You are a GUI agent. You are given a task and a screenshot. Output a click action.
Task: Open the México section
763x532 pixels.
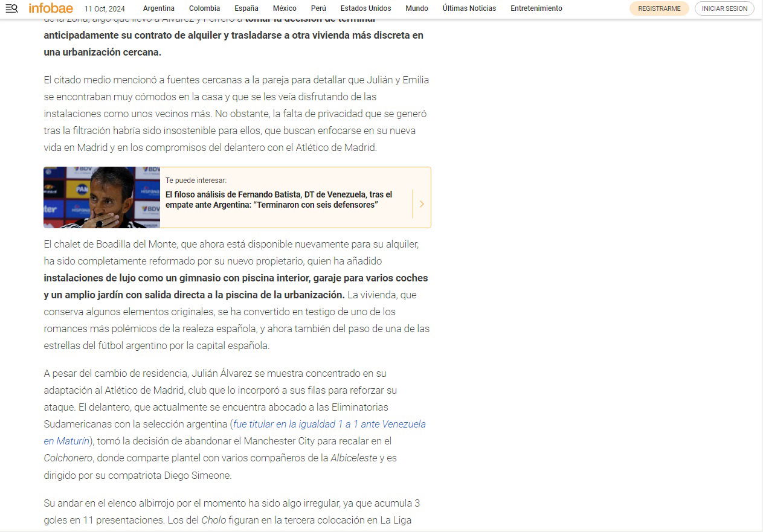tap(285, 8)
